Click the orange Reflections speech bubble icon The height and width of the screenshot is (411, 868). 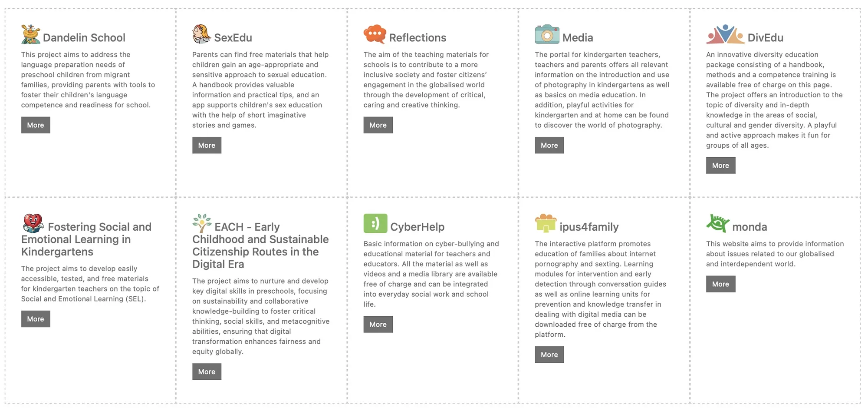pyautogui.click(x=375, y=34)
